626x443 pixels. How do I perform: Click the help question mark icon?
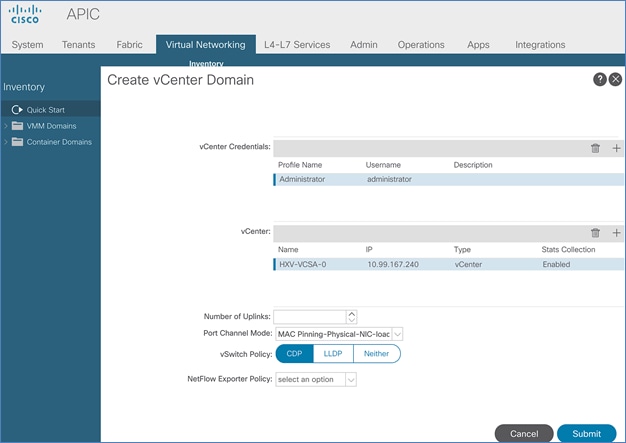point(600,80)
